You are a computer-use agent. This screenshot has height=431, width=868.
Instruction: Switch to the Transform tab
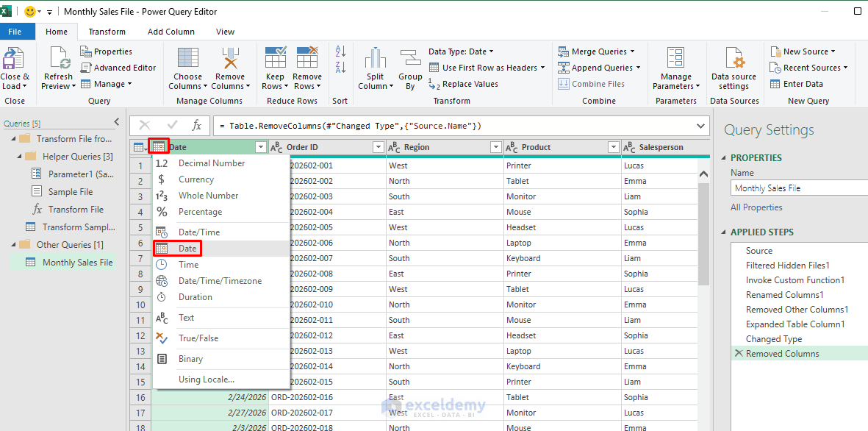107,32
